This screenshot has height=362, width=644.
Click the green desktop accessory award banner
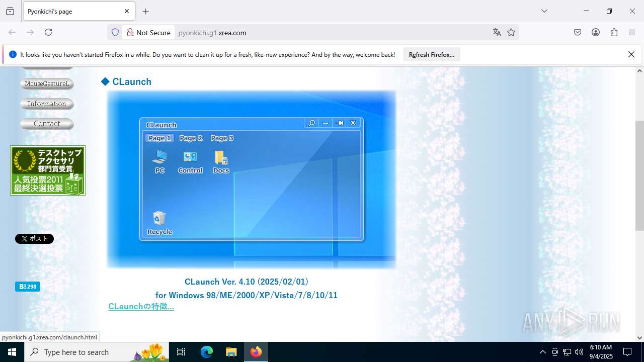pos(48,170)
